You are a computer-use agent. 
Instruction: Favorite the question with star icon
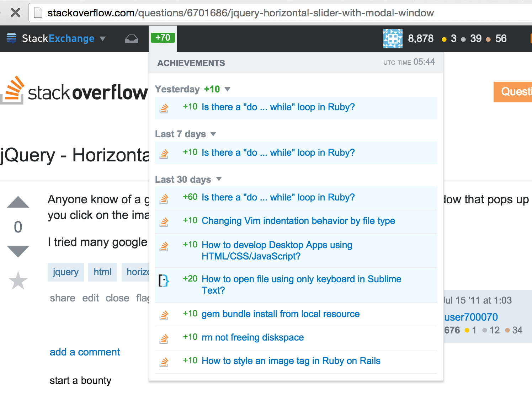point(18,280)
